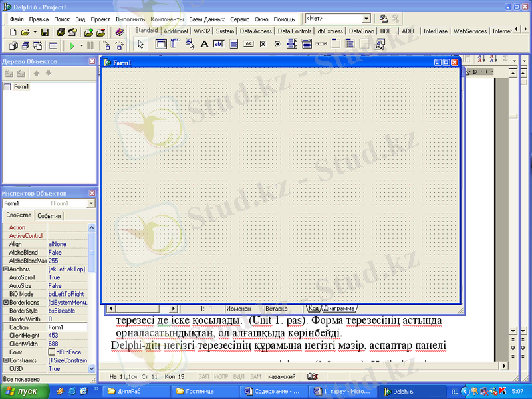The height and width of the screenshot is (399, 532).
Task: Select the ActionList component icon
Action: (380, 44)
